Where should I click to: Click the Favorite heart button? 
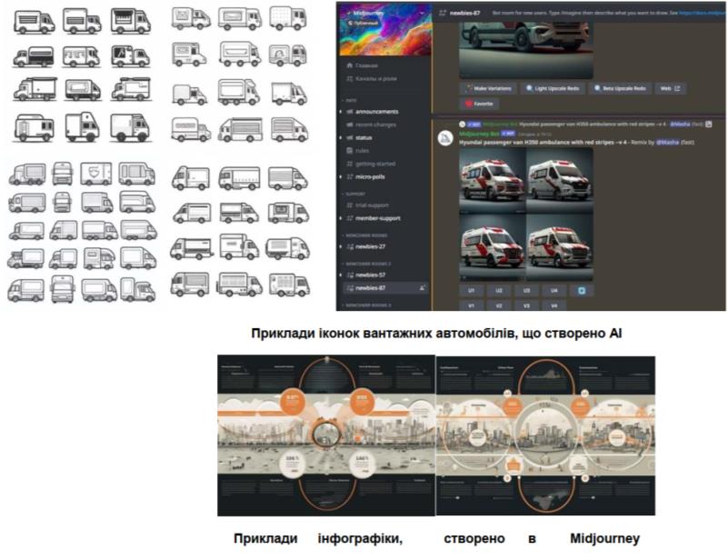(479, 104)
